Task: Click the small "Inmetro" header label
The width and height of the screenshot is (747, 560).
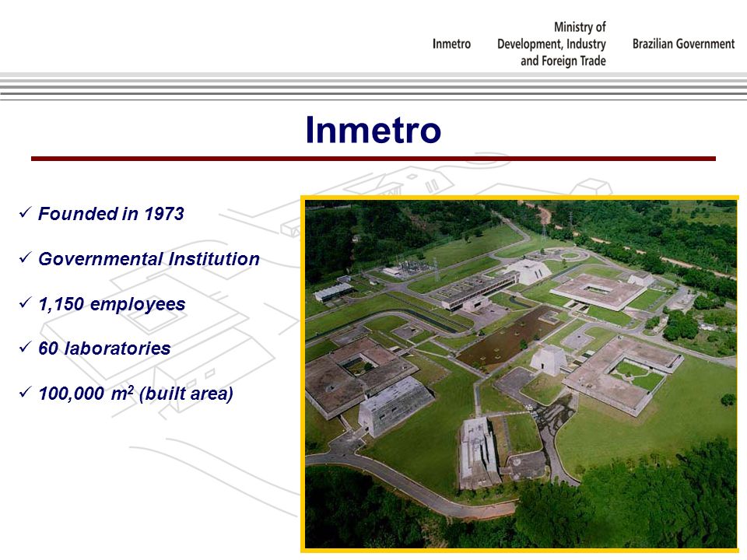Action: (451, 44)
